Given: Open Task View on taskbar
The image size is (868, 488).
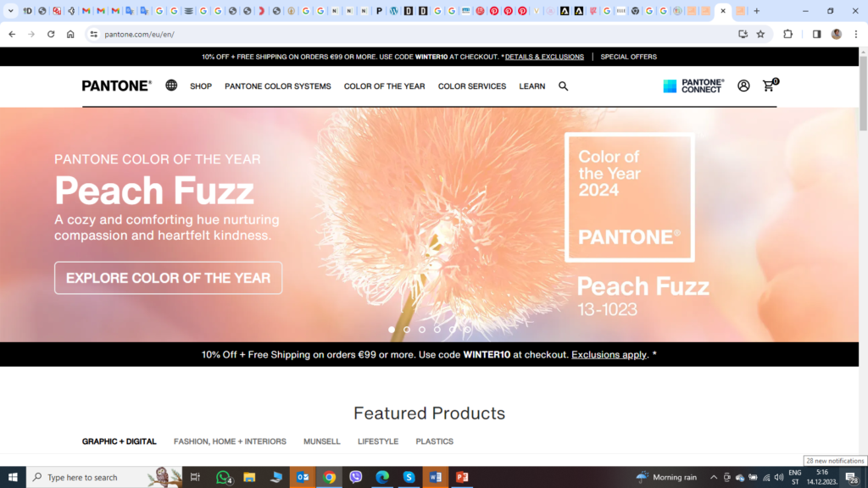Looking at the screenshot, I should coord(196,477).
